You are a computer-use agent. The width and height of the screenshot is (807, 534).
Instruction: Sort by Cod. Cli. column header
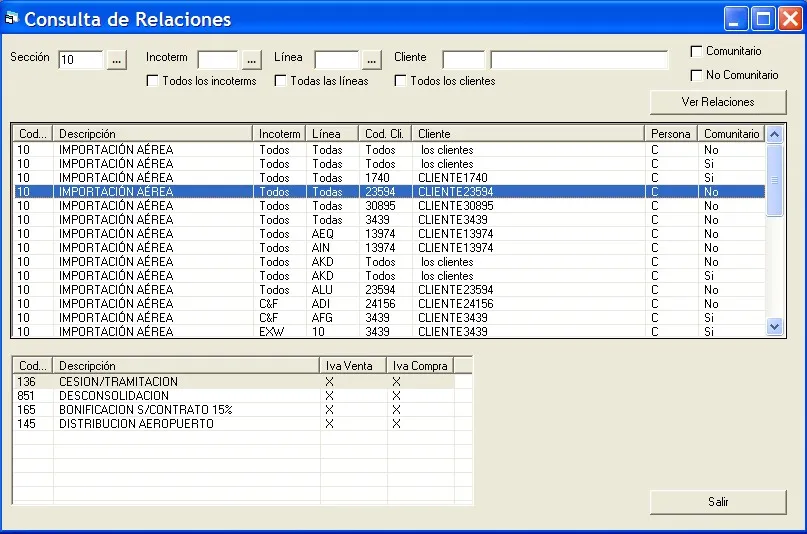point(385,134)
